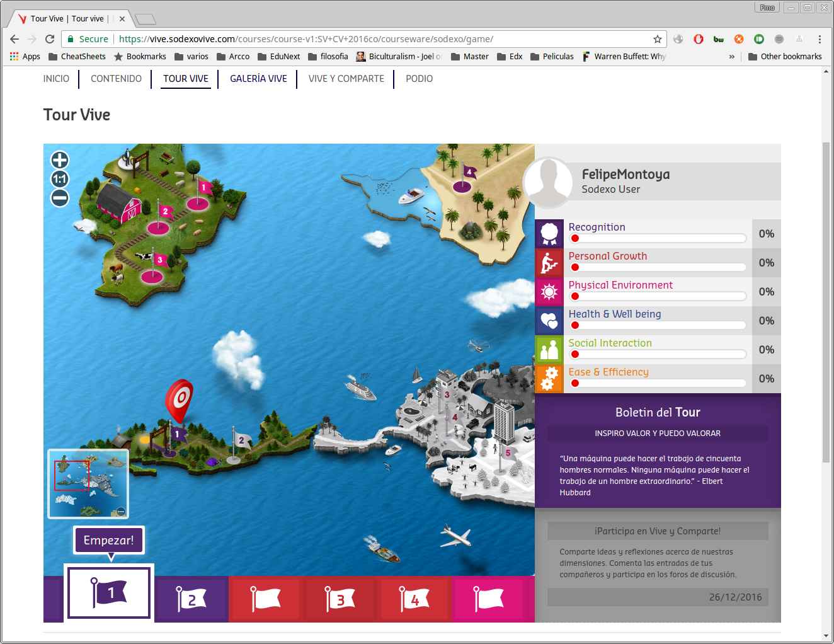Open Edx bookmark folder
834x644 pixels.
(510, 56)
